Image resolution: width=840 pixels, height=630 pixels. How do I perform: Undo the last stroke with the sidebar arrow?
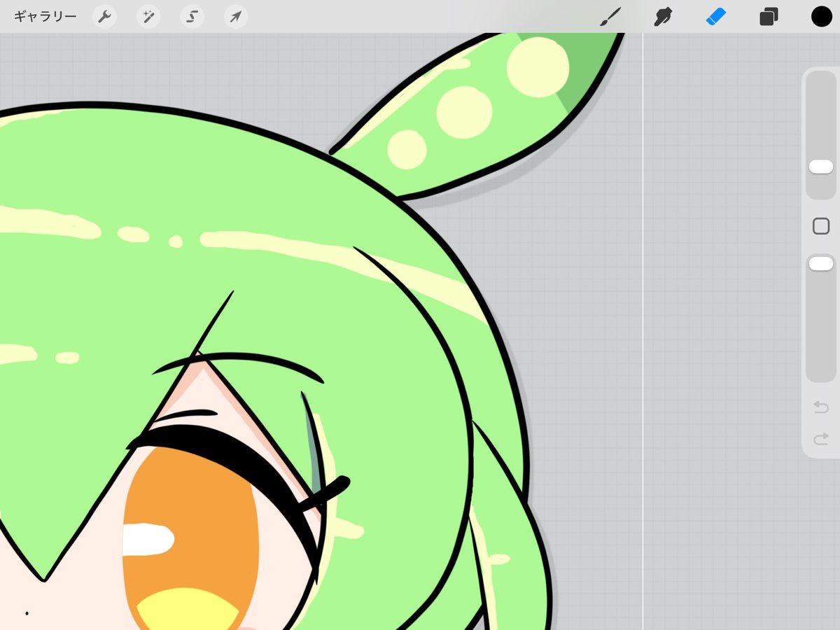point(820,407)
